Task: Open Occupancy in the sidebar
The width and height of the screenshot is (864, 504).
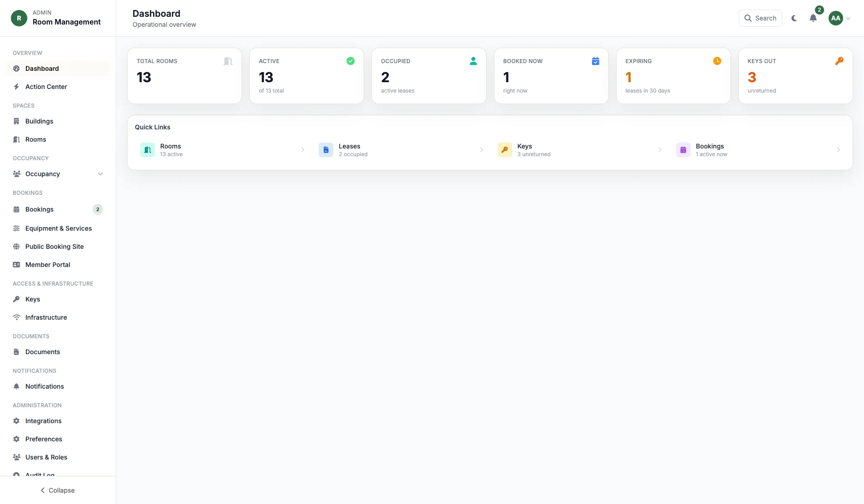Action: [58, 174]
